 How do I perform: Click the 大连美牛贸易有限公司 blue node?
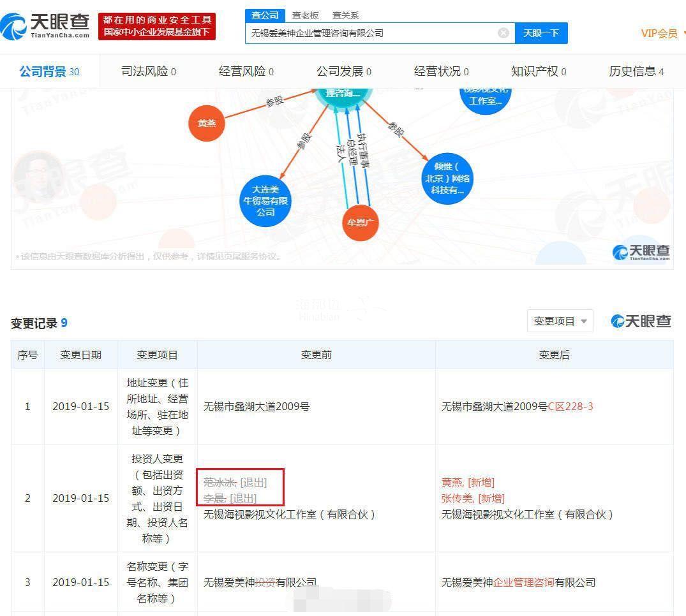point(265,201)
